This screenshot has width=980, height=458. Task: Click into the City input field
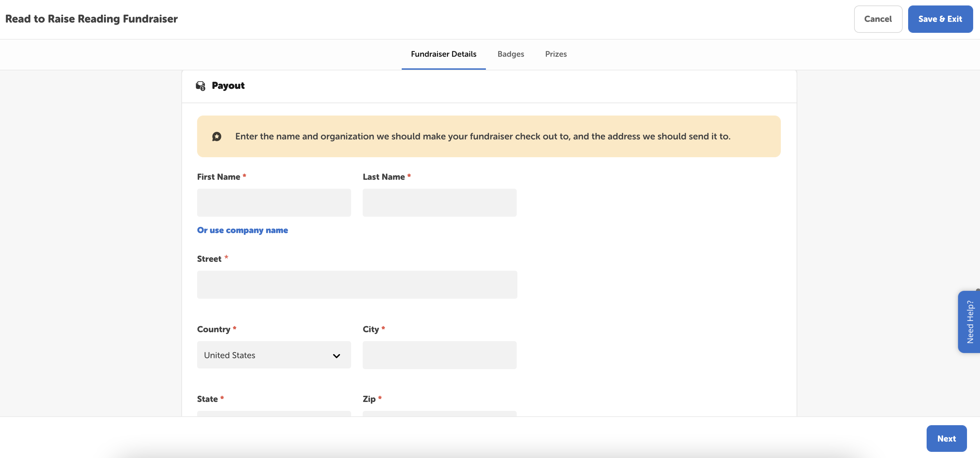(x=439, y=355)
